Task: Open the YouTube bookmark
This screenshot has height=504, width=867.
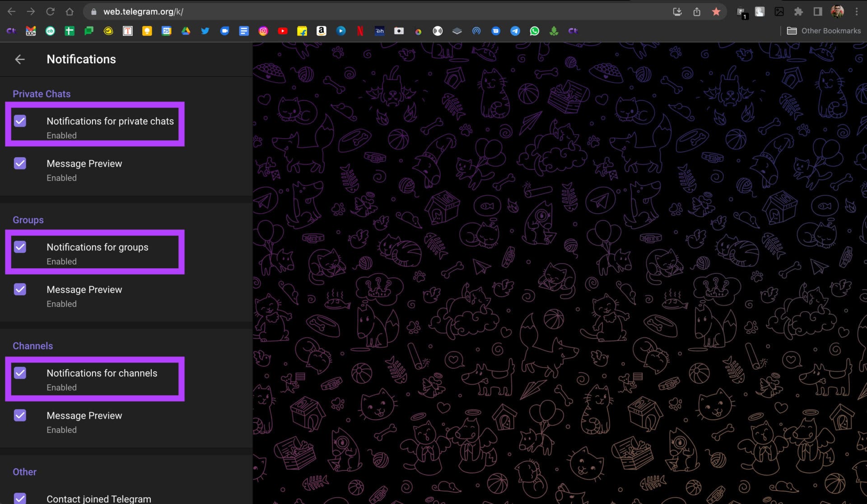Action: tap(283, 31)
